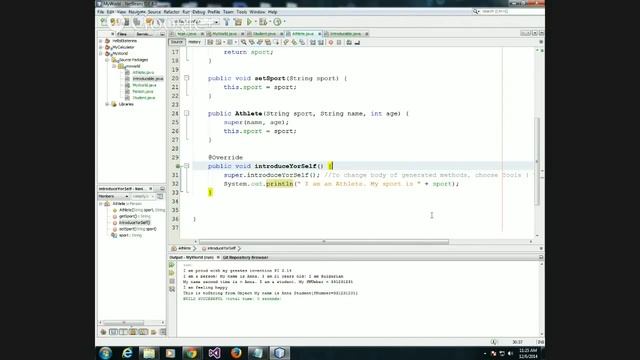Open Firefox from the taskbar

tap(236, 353)
